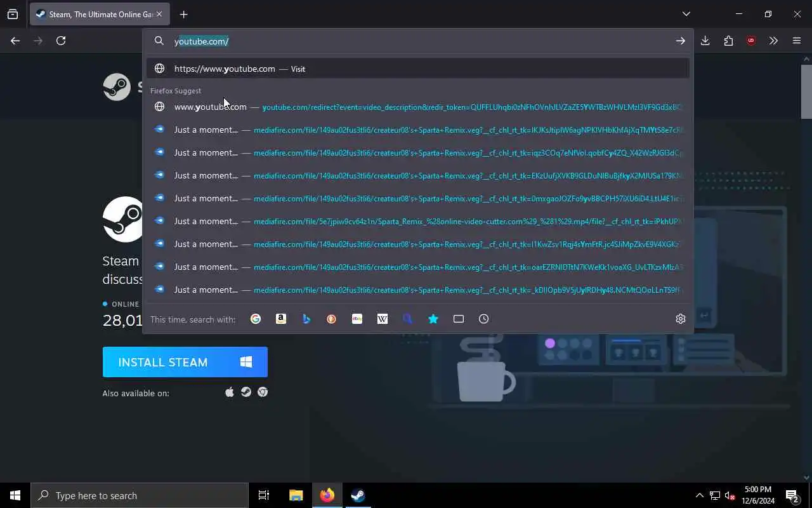Image resolution: width=812 pixels, height=508 pixels.
Task: Click the Type here to search box
Action: pos(140,495)
